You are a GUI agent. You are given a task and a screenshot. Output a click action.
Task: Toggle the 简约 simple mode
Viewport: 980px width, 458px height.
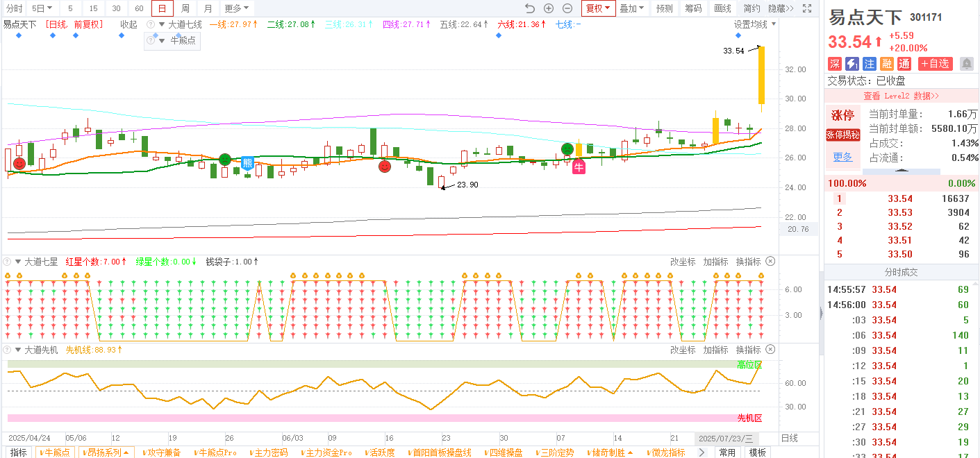tap(751, 8)
